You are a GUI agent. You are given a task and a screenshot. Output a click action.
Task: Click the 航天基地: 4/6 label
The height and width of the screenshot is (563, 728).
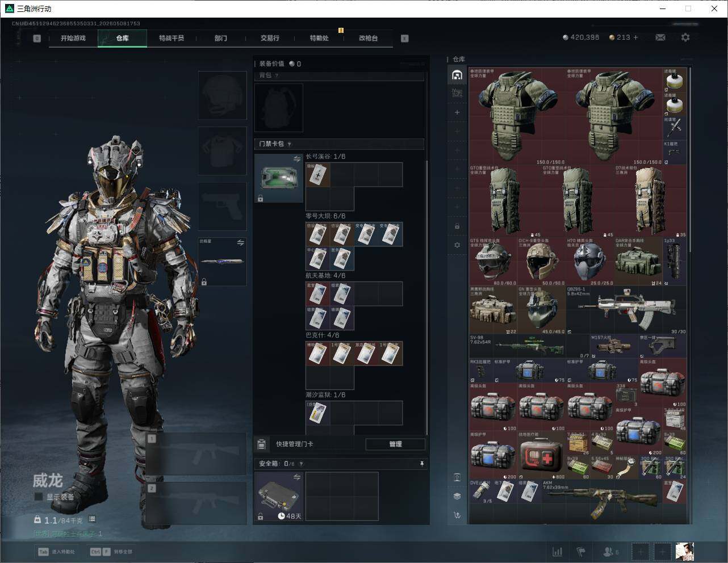pos(325,276)
